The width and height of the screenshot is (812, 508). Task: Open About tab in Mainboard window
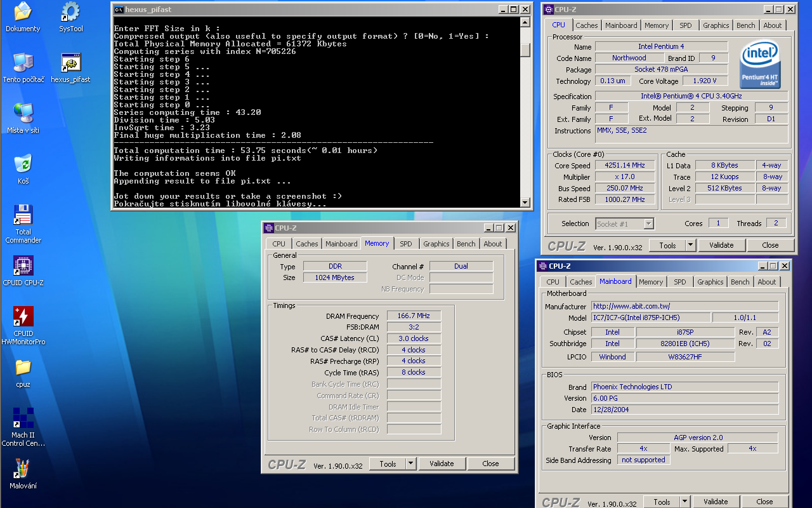[767, 282]
